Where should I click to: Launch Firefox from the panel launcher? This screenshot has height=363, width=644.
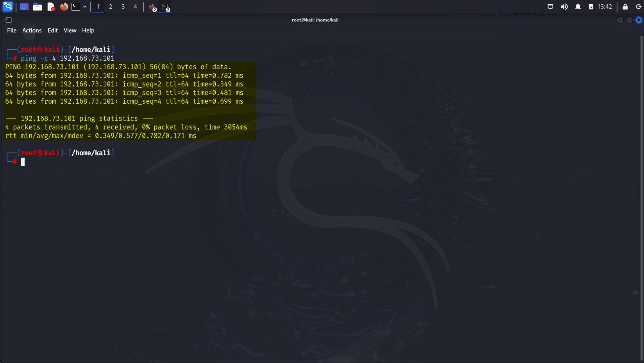[64, 7]
